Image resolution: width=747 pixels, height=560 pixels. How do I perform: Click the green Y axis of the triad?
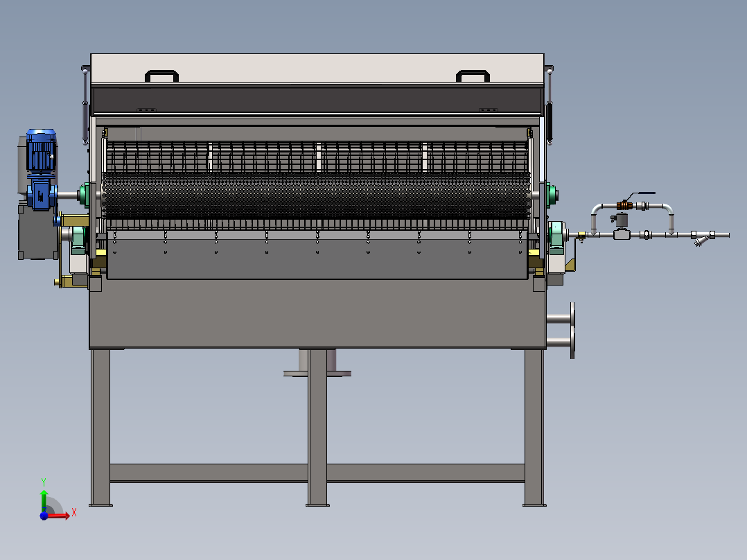(x=44, y=500)
